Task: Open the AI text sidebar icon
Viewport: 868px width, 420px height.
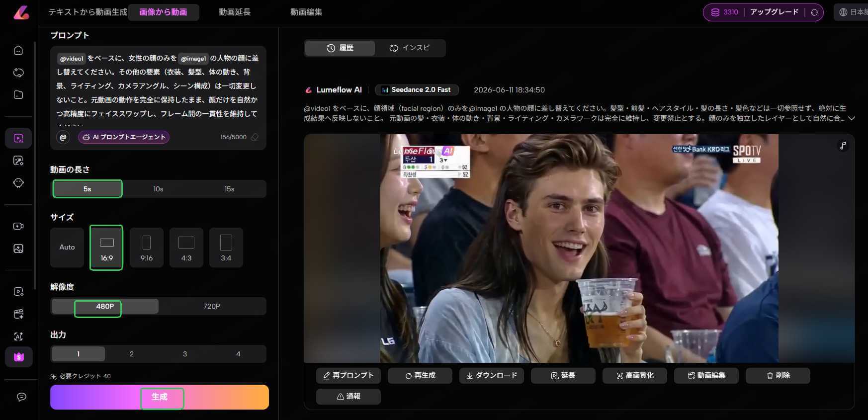Action: [18, 336]
